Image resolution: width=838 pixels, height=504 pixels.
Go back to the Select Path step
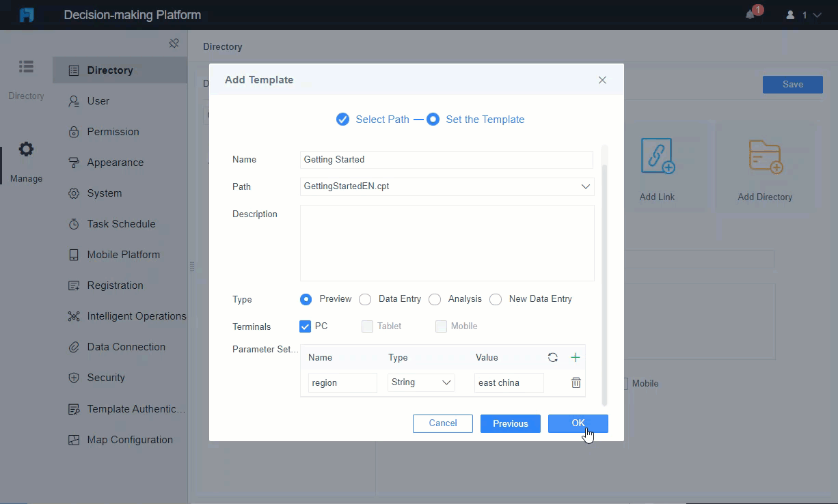373,120
